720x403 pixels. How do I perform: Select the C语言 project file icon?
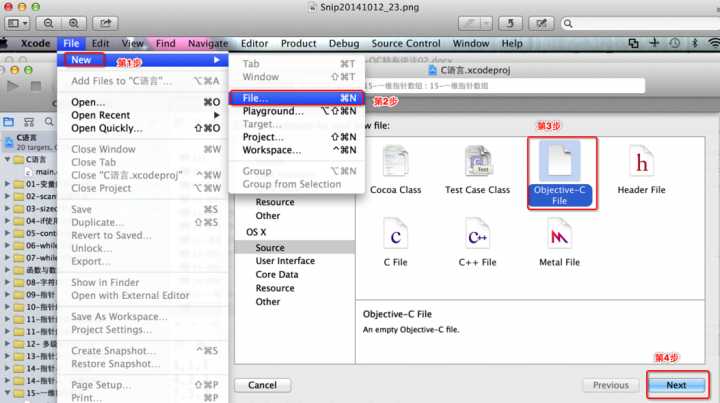coord(9,142)
